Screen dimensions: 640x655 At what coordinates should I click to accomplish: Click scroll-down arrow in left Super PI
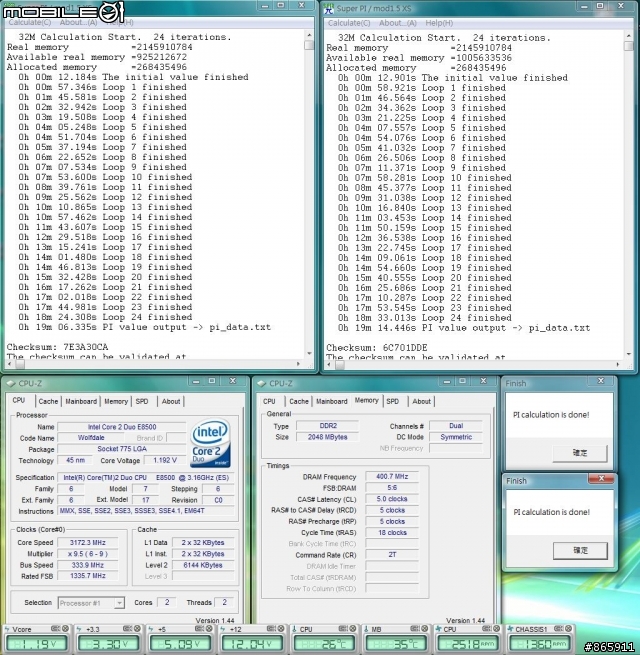click(309, 353)
